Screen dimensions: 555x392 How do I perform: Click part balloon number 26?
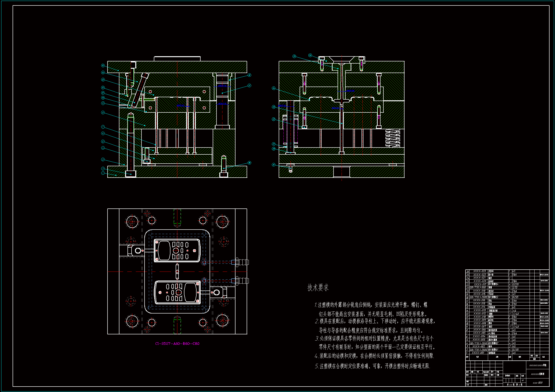pos(310,55)
